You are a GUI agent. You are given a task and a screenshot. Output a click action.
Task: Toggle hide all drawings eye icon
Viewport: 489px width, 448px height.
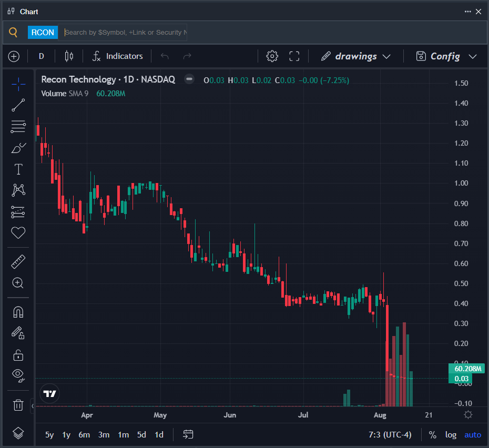[18, 375]
